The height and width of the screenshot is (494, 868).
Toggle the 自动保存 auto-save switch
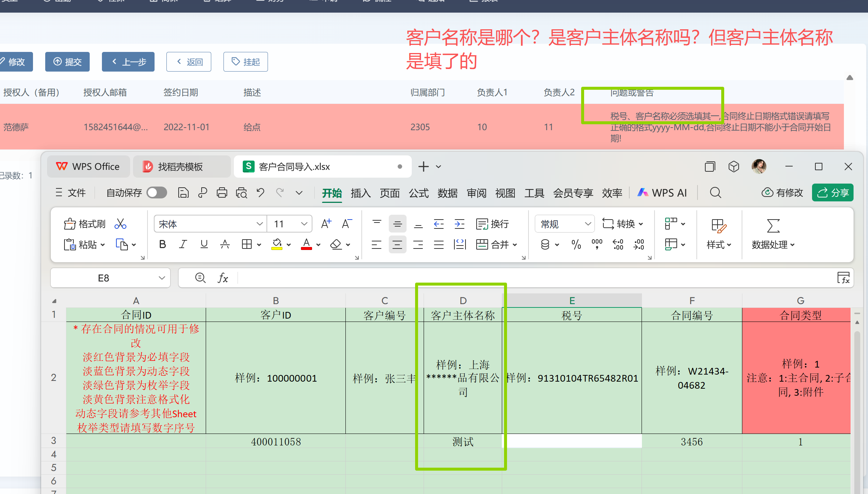click(157, 193)
